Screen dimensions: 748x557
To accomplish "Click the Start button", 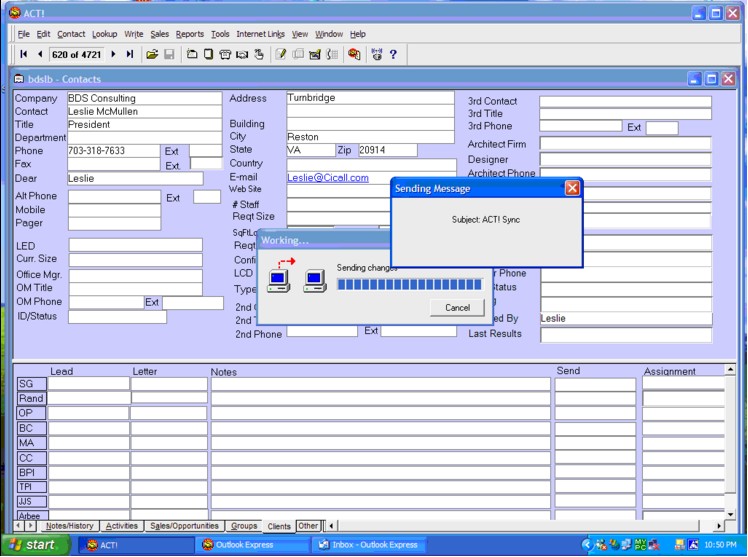I will coord(36,545).
